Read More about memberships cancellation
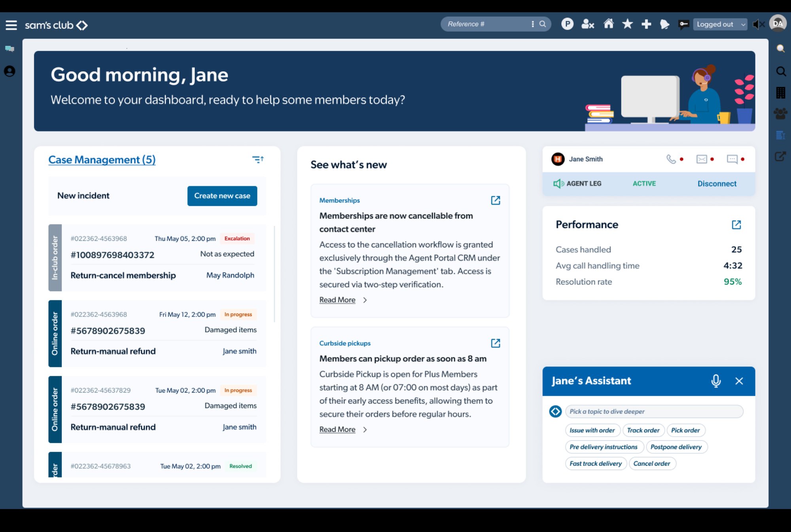The width and height of the screenshot is (791, 532). click(337, 300)
